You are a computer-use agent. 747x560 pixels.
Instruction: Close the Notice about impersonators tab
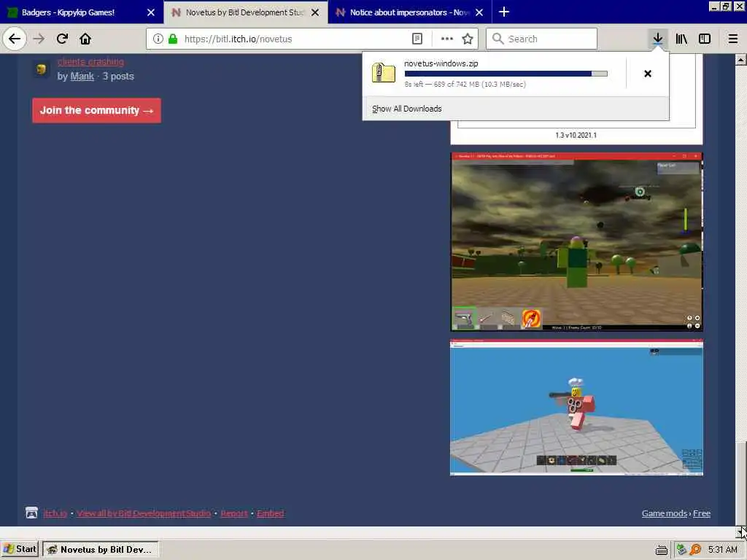pos(479,12)
